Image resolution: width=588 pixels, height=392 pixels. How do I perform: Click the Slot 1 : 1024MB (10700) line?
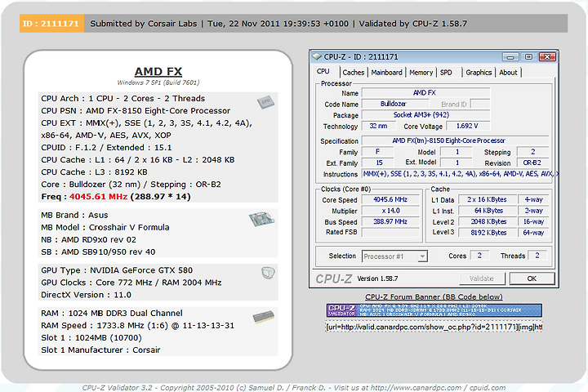91,338
